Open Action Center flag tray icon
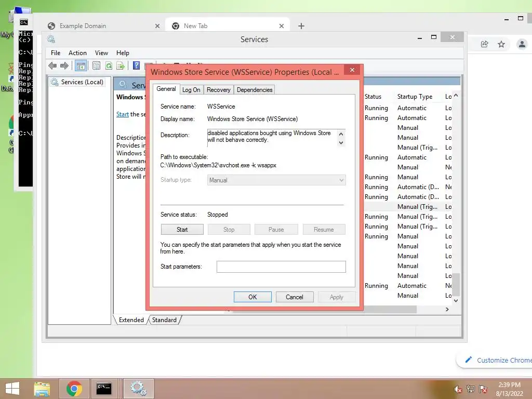Image resolution: width=532 pixels, height=399 pixels. tap(483, 389)
